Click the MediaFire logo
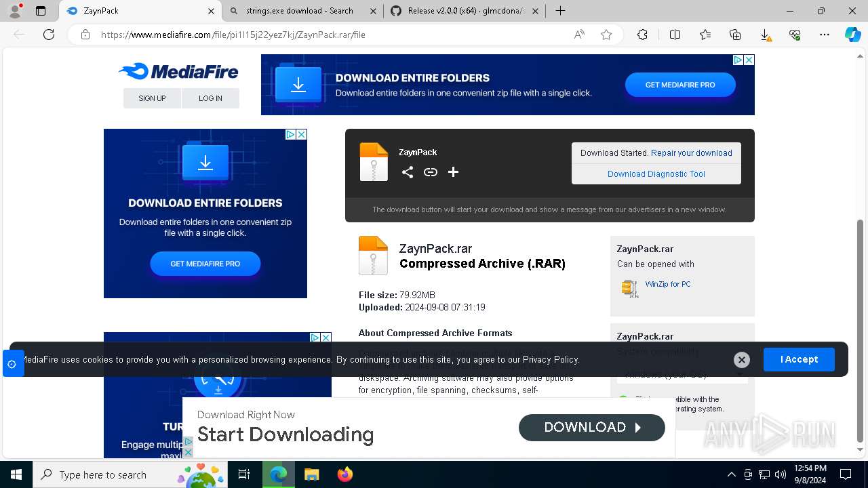The height and width of the screenshot is (488, 868). coord(178,71)
